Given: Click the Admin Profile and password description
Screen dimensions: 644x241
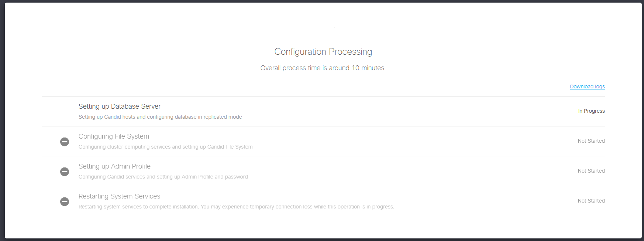Looking at the screenshot, I should (x=163, y=177).
